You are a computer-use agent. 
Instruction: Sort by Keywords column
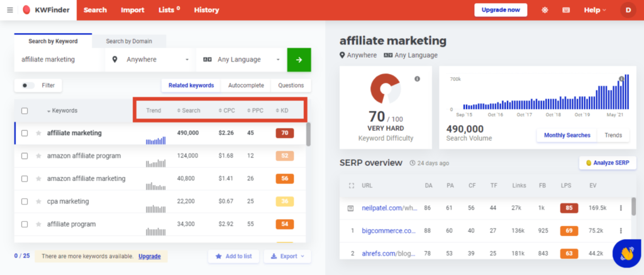(62, 111)
